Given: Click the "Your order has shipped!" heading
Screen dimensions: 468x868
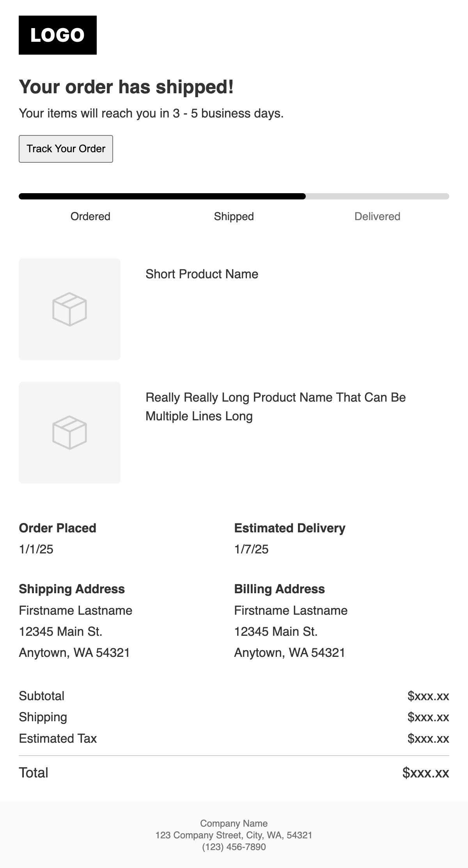Looking at the screenshot, I should [126, 87].
